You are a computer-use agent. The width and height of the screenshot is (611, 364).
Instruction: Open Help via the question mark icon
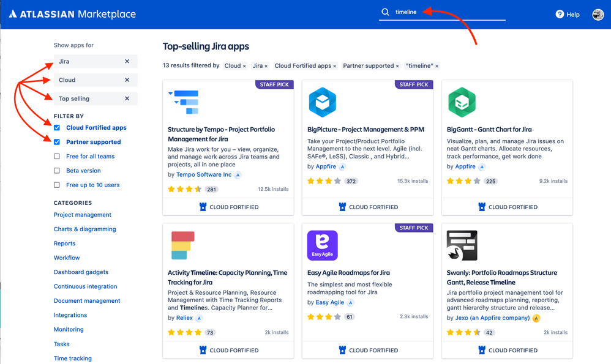(560, 14)
